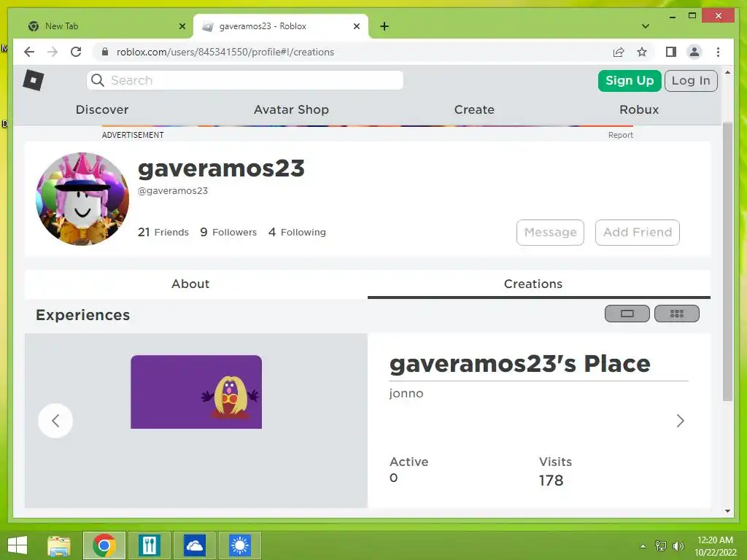Click the Visits count 178
The width and height of the screenshot is (747, 560).
click(551, 480)
